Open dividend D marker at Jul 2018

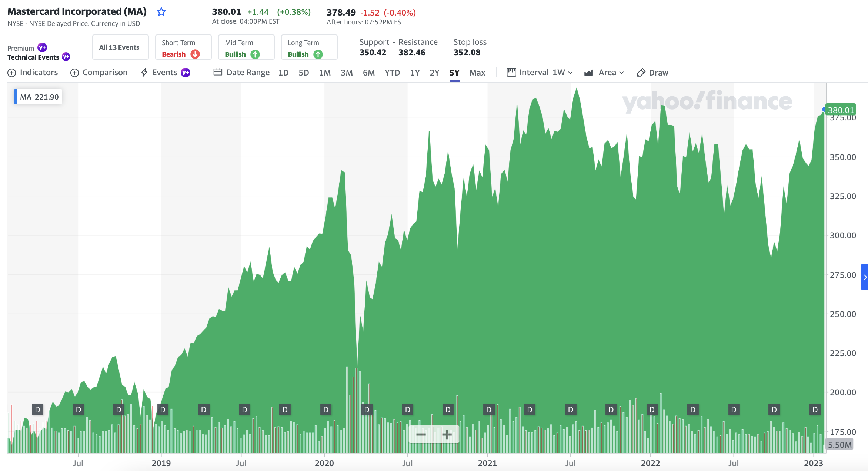tap(79, 410)
